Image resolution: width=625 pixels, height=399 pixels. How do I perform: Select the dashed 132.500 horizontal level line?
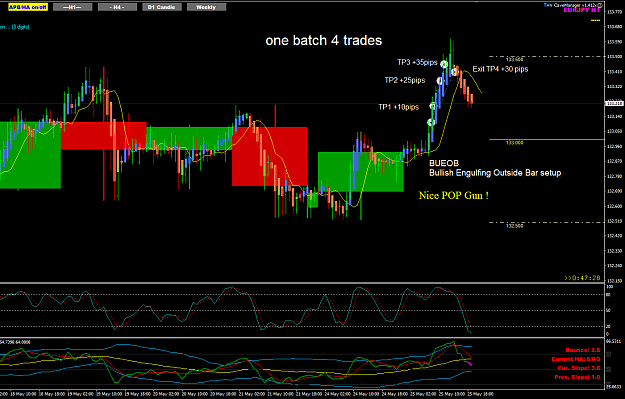pos(546,222)
